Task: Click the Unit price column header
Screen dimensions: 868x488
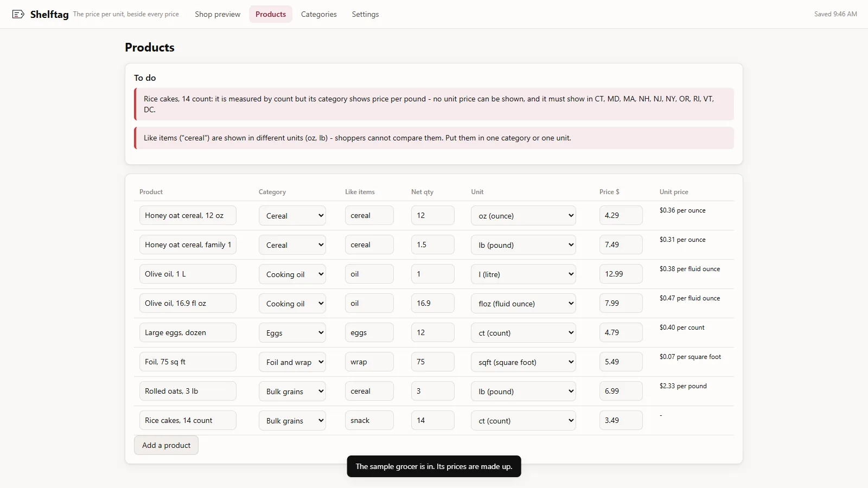Action: (x=674, y=192)
